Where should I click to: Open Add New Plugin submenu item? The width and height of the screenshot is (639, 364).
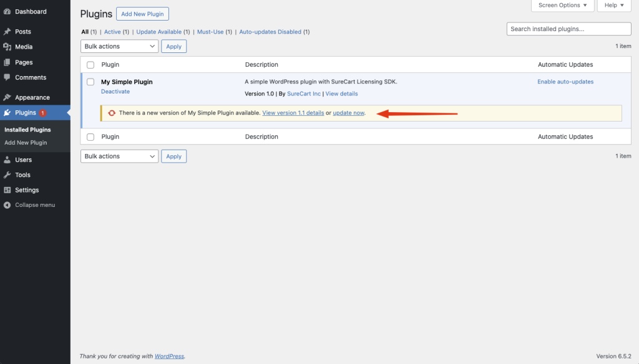[26, 143]
